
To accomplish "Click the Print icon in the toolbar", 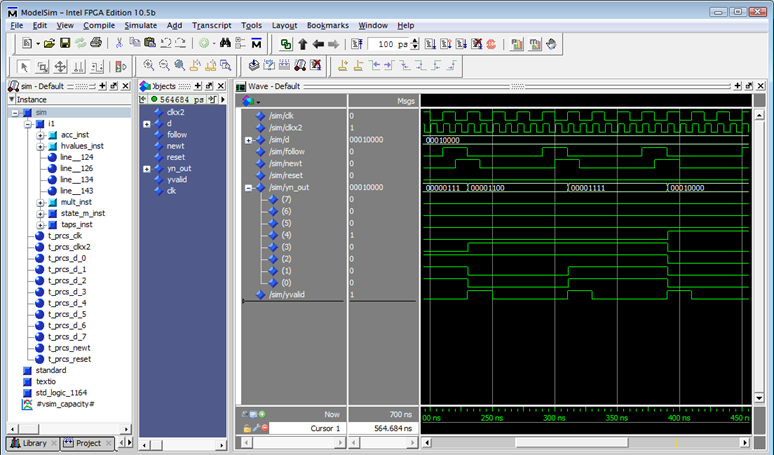I will pyautogui.click(x=95, y=44).
